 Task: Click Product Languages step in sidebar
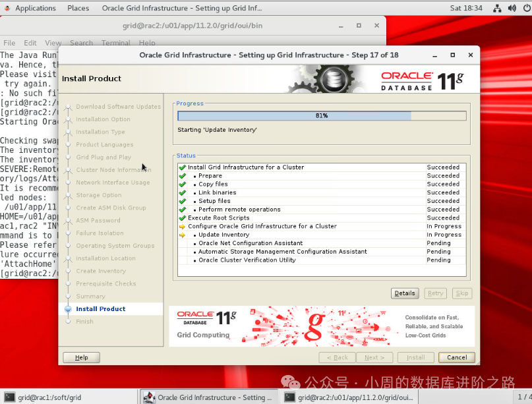pos(105,144)
